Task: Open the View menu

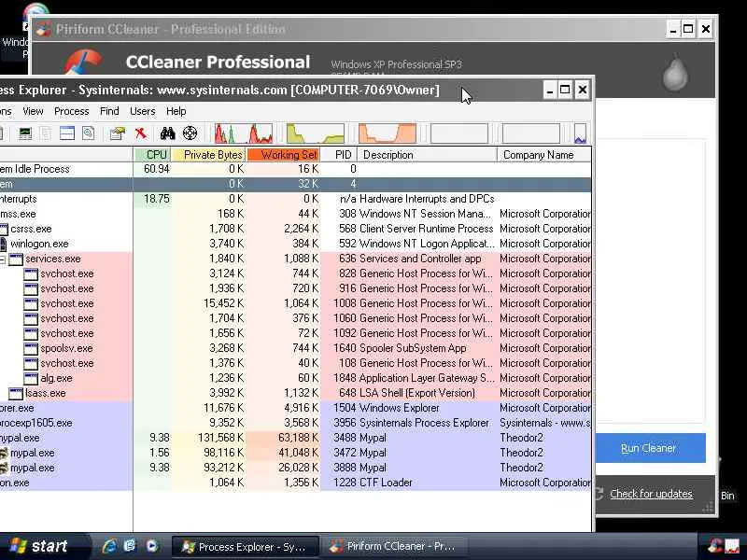Action: (x=33, y=111)
